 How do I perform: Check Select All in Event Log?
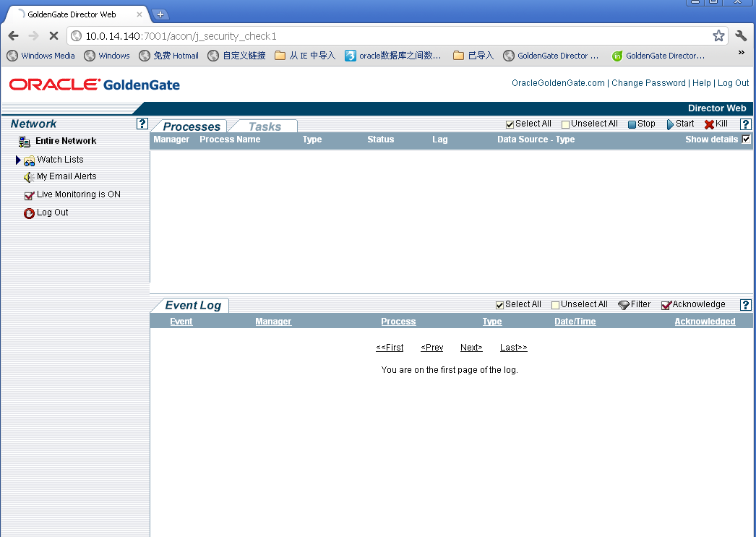coord(499,305)
